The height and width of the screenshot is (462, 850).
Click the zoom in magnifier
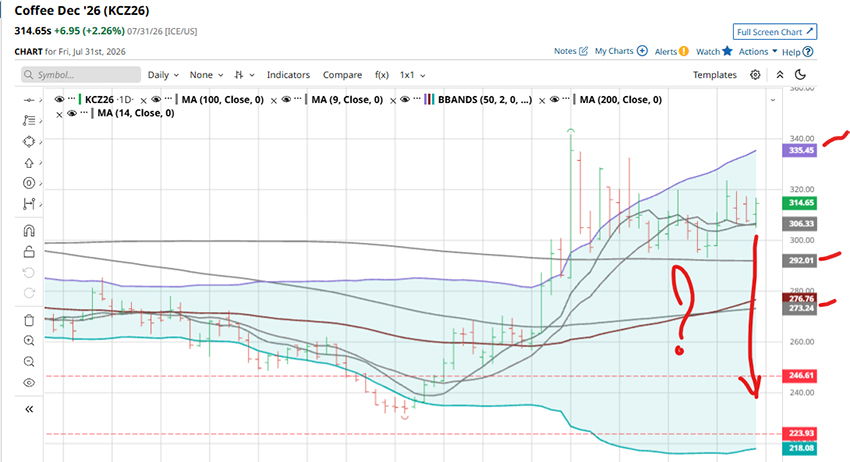(x=29, y=341)
